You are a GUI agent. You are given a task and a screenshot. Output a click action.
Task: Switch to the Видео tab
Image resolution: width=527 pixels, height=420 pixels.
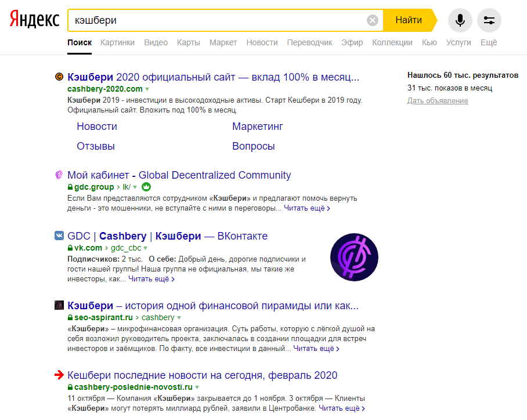tap(156, 43)
